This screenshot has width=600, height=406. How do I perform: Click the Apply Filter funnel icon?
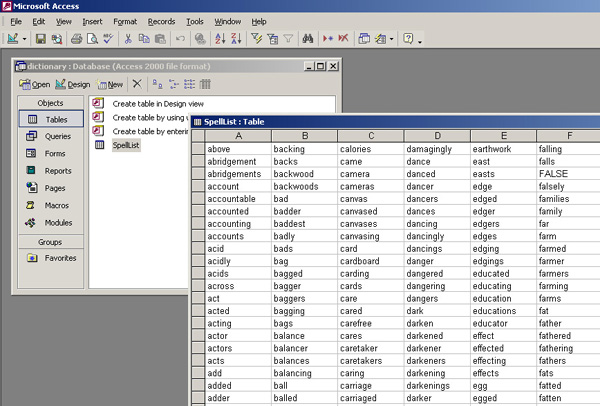[288, 39]
